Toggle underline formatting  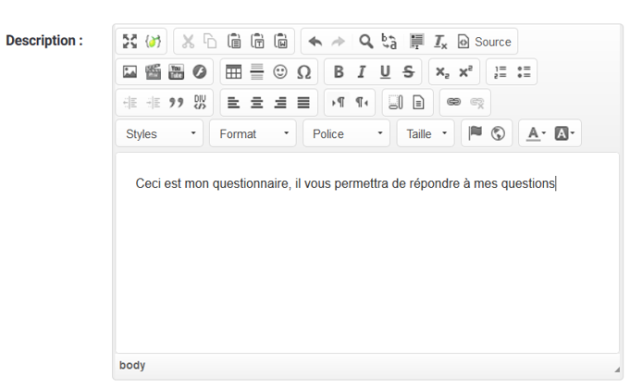(385, 72)
